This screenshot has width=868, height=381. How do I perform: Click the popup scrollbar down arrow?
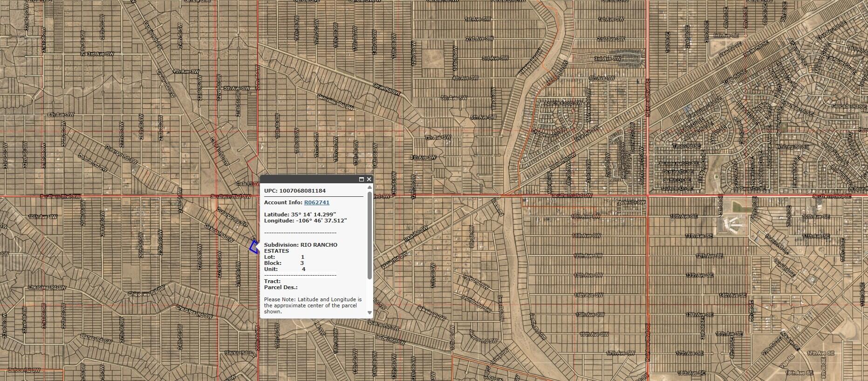370,312
